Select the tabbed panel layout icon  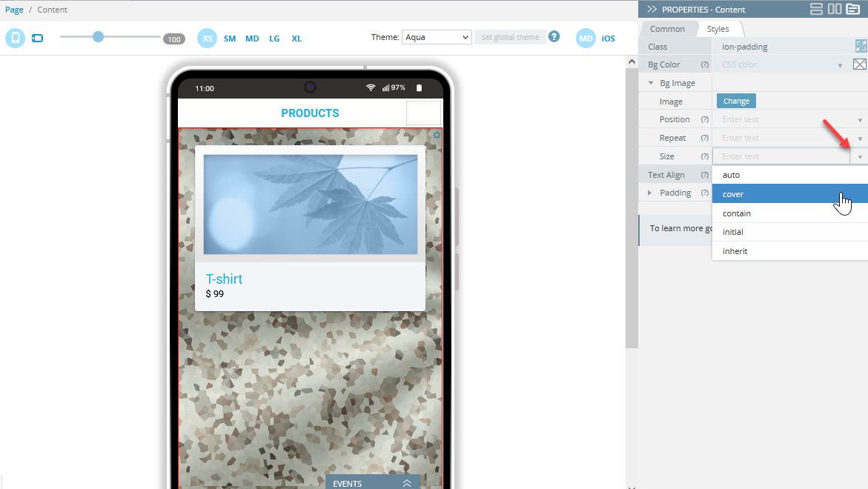point(853,9)
